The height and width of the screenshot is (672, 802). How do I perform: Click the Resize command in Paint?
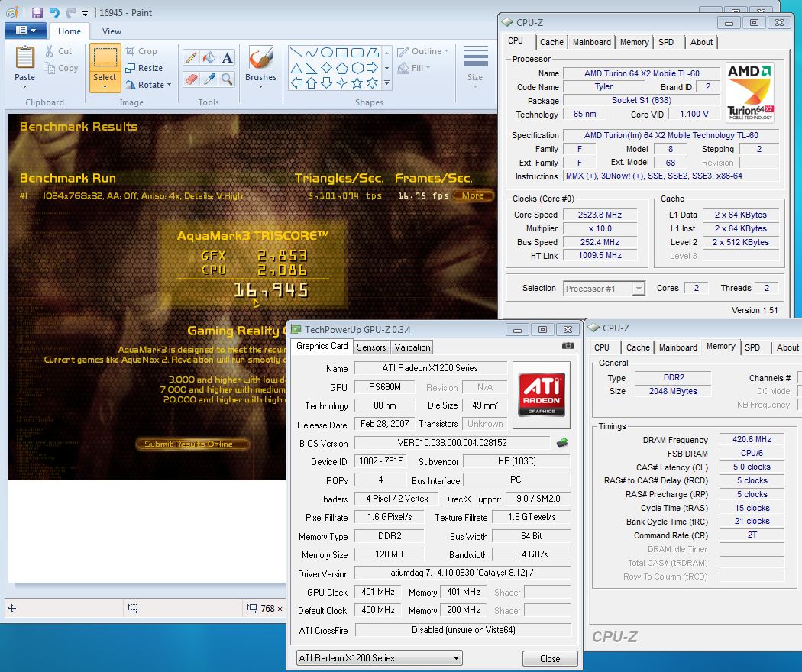[x=144, y=68]
